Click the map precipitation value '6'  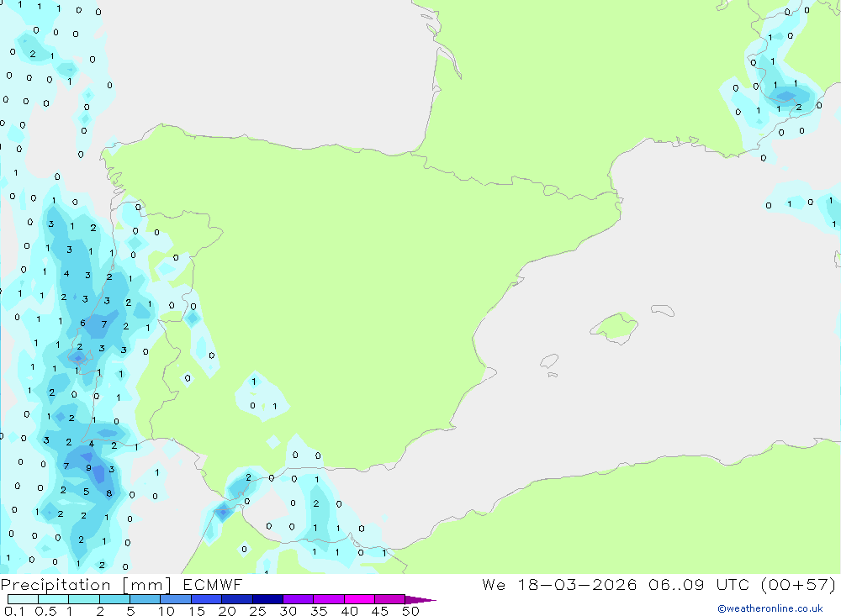pyautogui.click(x=82, y=323)
